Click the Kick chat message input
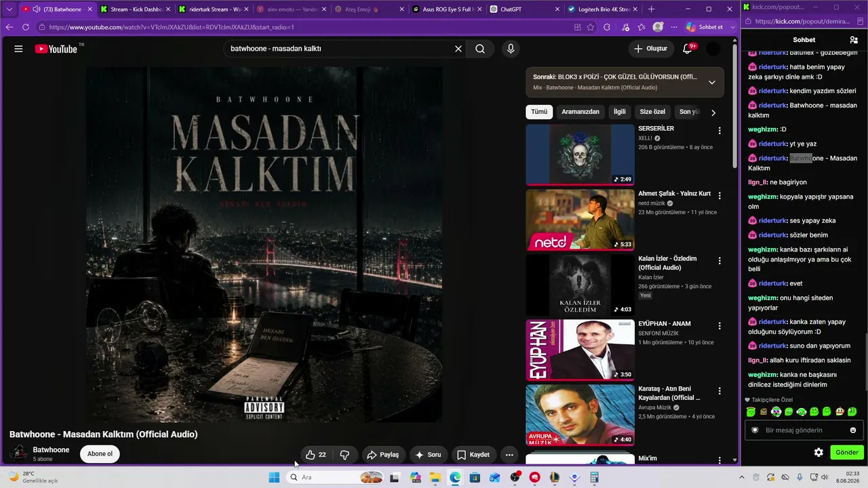Viewport: 868px width, 488px height. (804, 430)
